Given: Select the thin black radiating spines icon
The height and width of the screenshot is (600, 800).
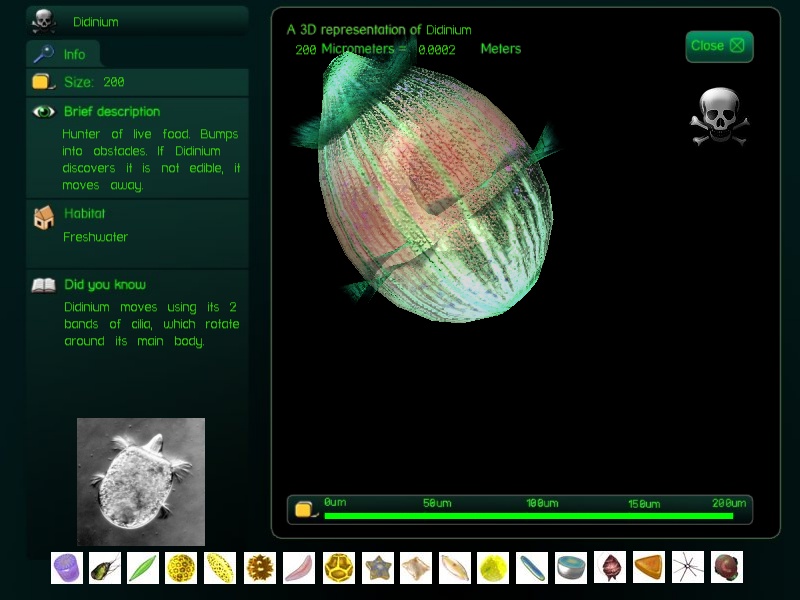Looking at the screenshot, I should [x=688, y=567].
